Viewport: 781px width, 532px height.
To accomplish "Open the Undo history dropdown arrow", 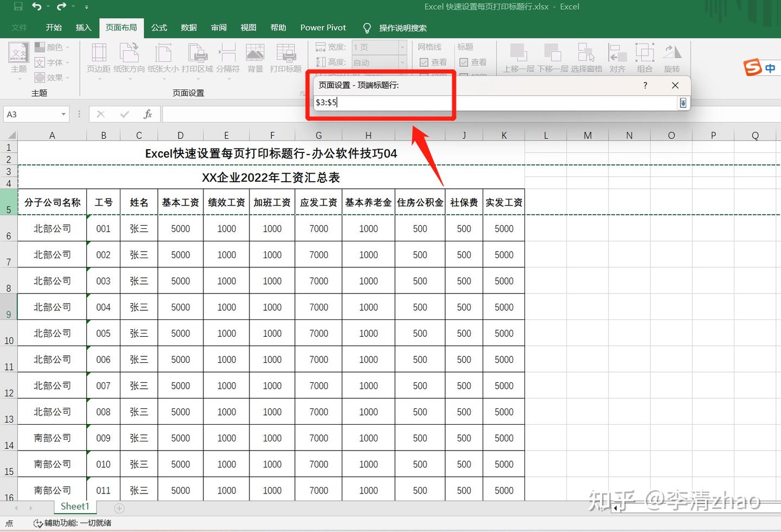I will click(48, 7).
